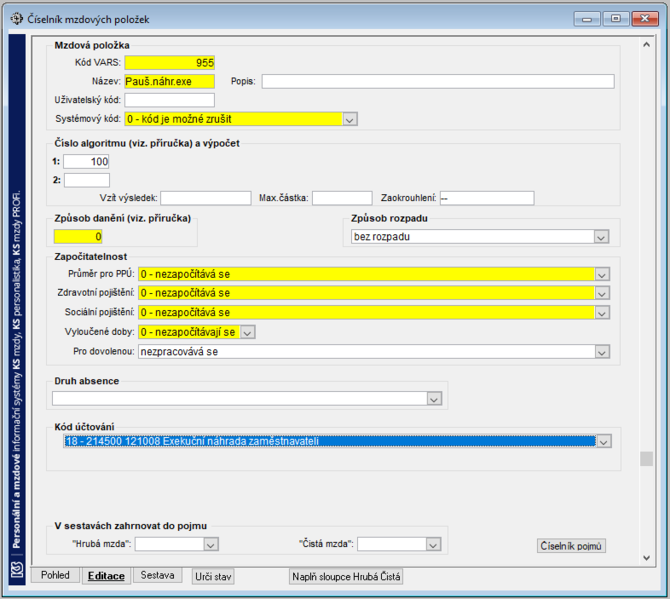Viewport: 670px width, 599px height.
Task: Minimize the Číselník mzdových položek window
Action: (x=587, y=19)
